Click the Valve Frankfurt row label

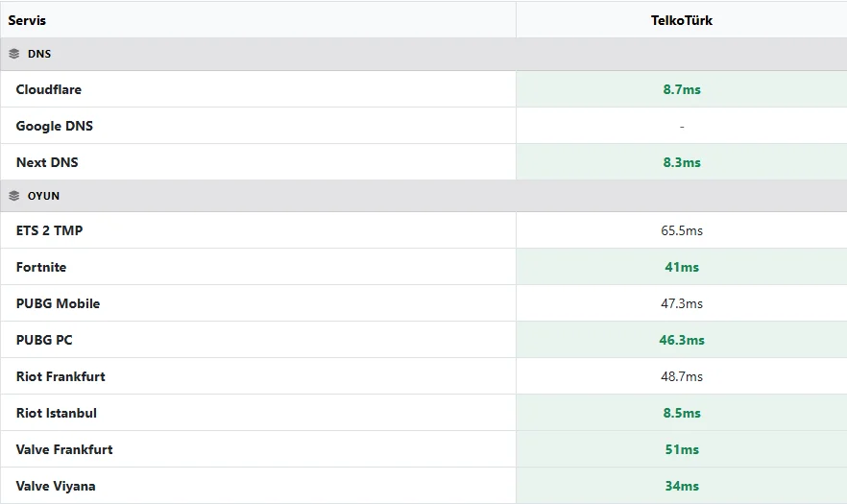pyautogui.click(x=64, y=449)
